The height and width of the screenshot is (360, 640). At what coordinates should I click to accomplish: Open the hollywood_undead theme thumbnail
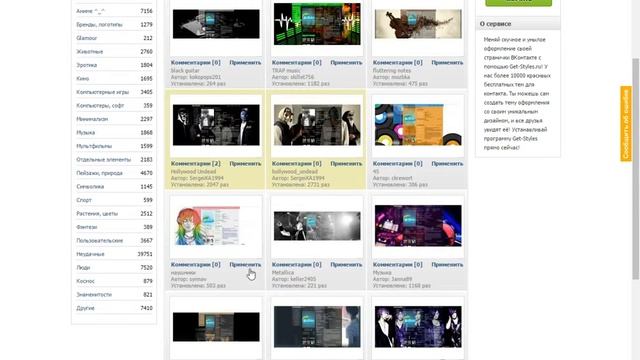[x=317, y=125]
